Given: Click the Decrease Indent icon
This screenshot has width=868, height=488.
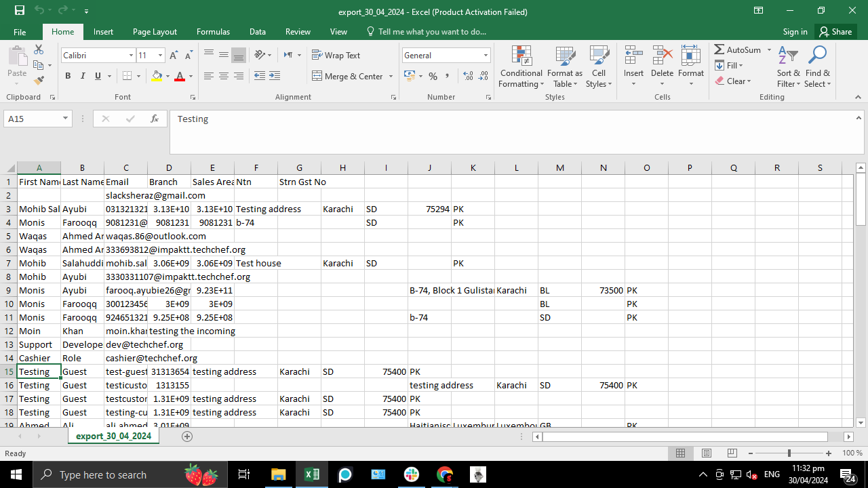Looking at the screenshot, I should pos(259,76).
